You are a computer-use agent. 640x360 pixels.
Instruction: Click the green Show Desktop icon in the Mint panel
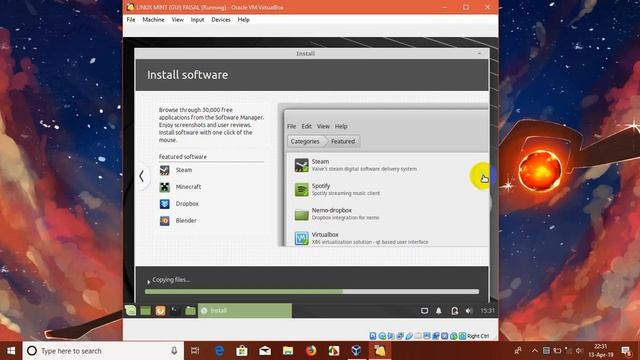click(145, 311)
